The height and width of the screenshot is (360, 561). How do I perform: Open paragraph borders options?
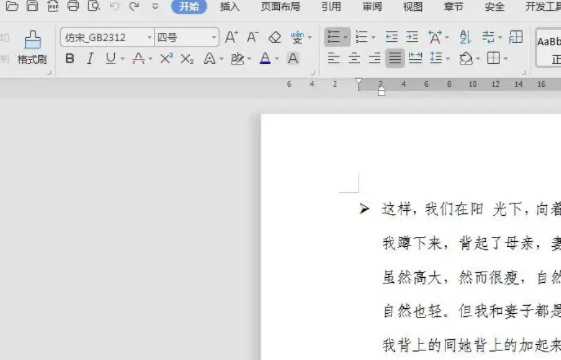(493, 58)
